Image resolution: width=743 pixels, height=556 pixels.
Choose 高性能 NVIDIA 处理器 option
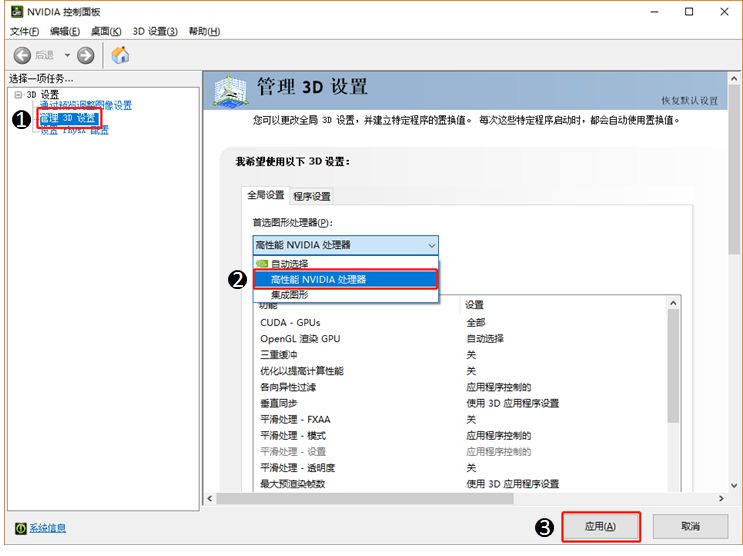coord(345,279)
